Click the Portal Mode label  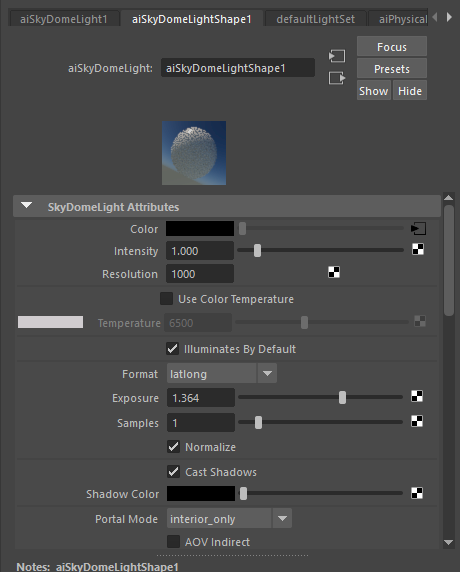click(126, 519)
